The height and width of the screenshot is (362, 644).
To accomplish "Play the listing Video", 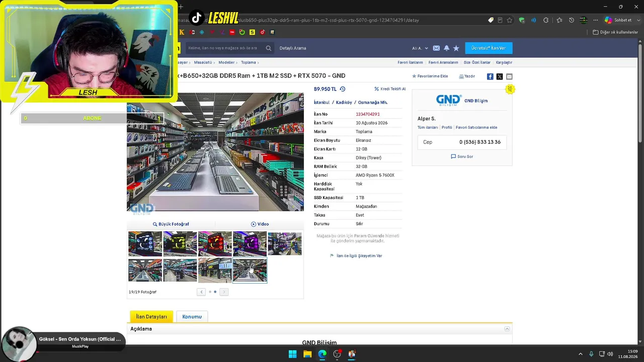I will pyautogui.click(x=260, y=224).
